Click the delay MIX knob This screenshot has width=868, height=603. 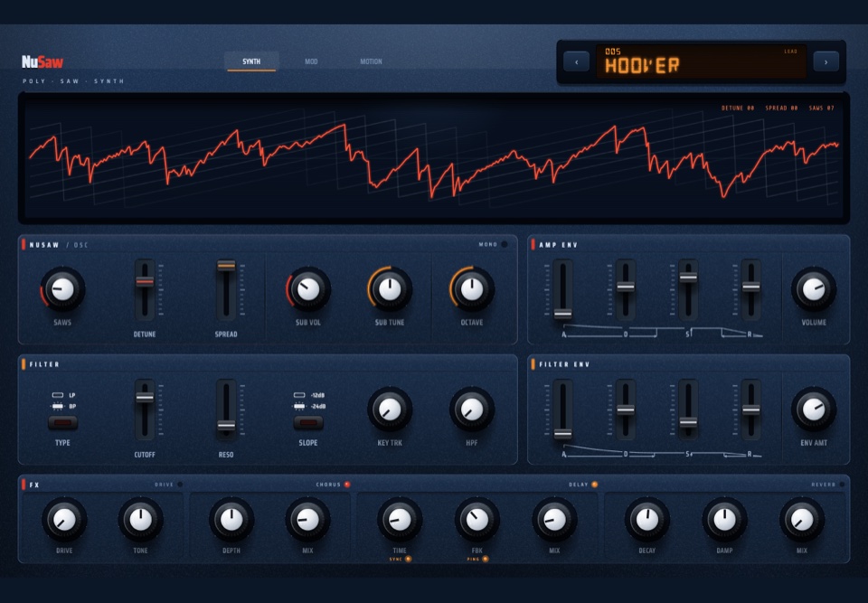point(554,520)
